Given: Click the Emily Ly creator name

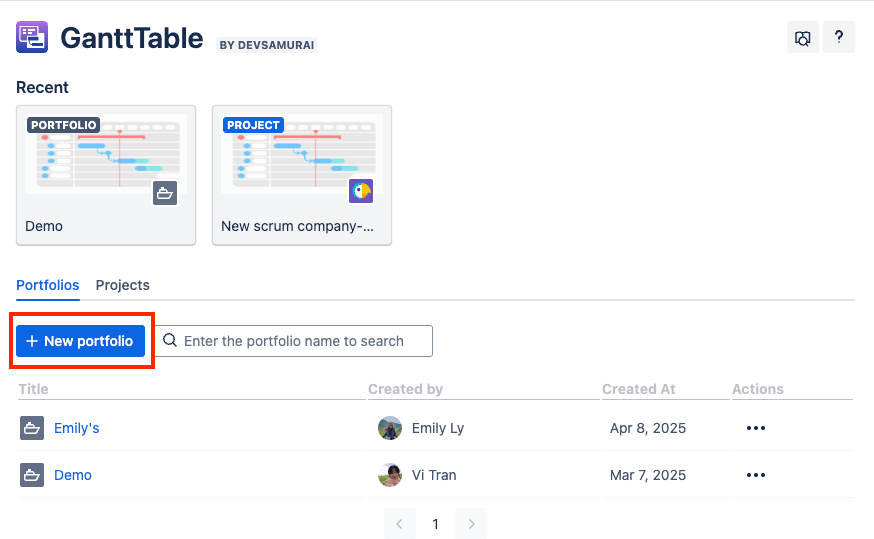Looking at the screenshot, I should coord(438,428).
